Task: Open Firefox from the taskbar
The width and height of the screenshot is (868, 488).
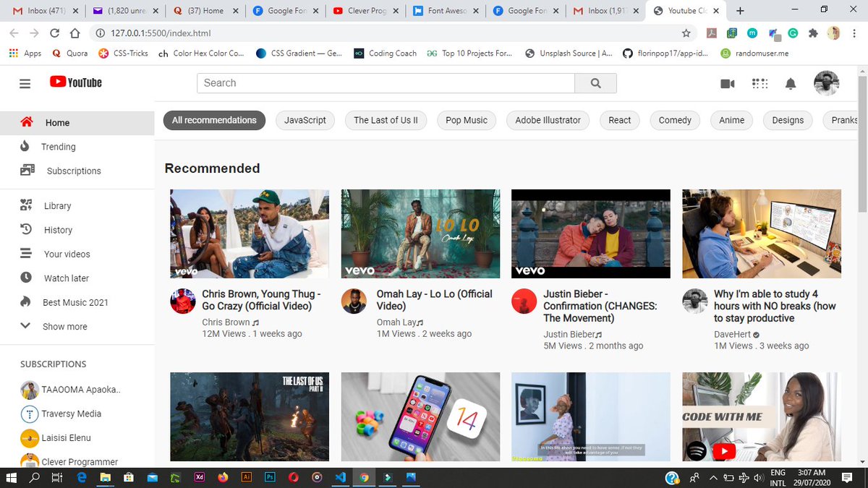Action: pos(222,478)
